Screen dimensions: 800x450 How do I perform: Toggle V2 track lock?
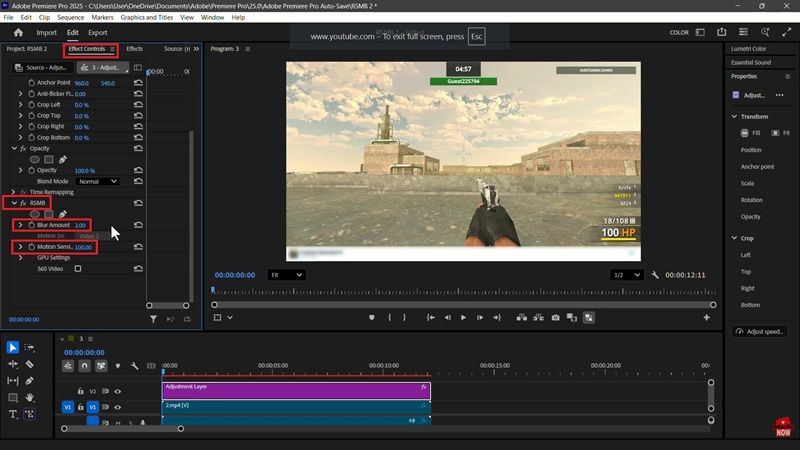(x=81, y=391)
